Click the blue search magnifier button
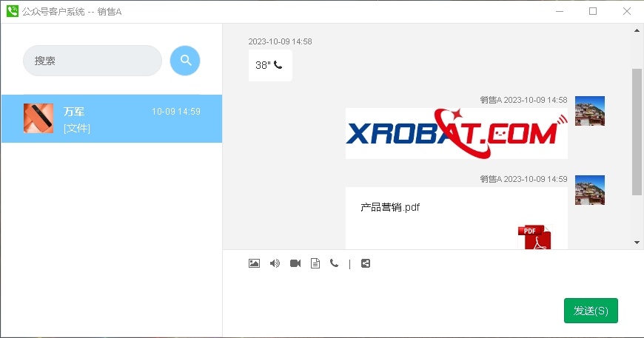Screen dimensions: 644x338 click(x=185, y=61)
